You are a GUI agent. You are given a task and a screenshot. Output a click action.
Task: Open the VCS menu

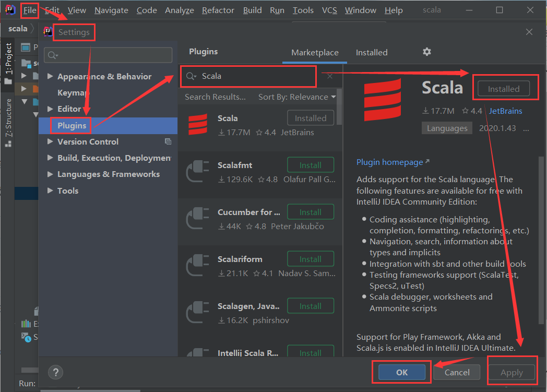pos(329,10)
